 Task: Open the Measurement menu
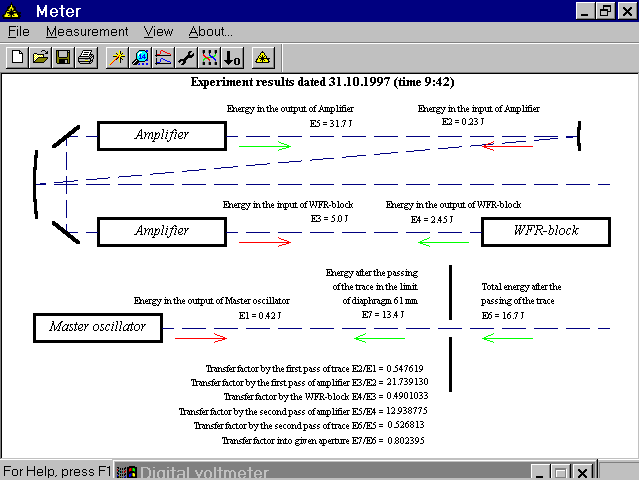point(87,31)
